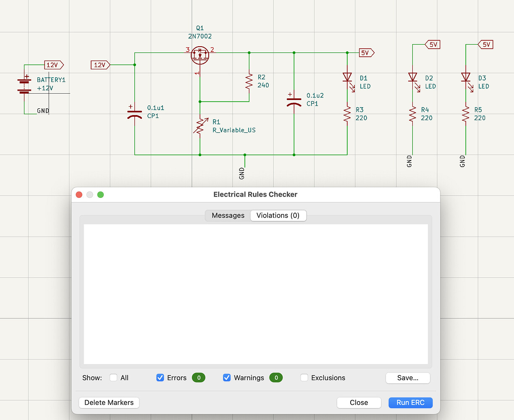Select the Messages tab
Image resolution: width=514 pixels, height=420 pixels.
[228, 215]
